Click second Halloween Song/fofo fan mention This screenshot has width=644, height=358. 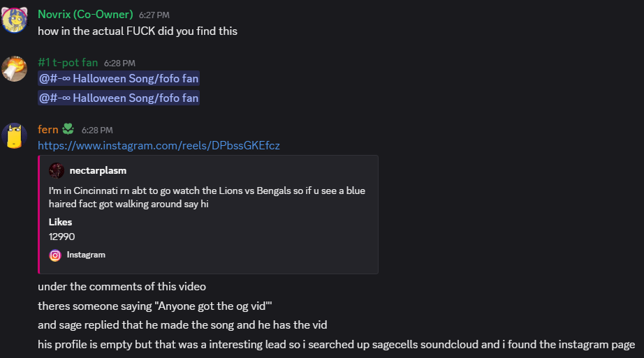(x=119, y=98)
